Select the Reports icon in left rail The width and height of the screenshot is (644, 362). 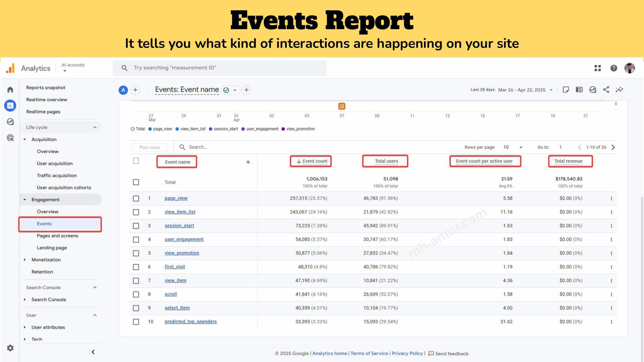point(10,106)
